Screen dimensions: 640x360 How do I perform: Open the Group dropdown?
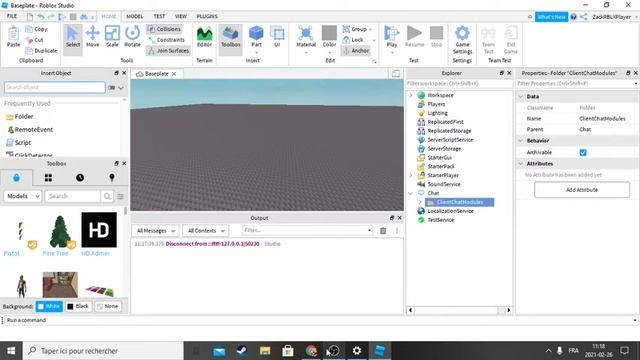[370, 29]
